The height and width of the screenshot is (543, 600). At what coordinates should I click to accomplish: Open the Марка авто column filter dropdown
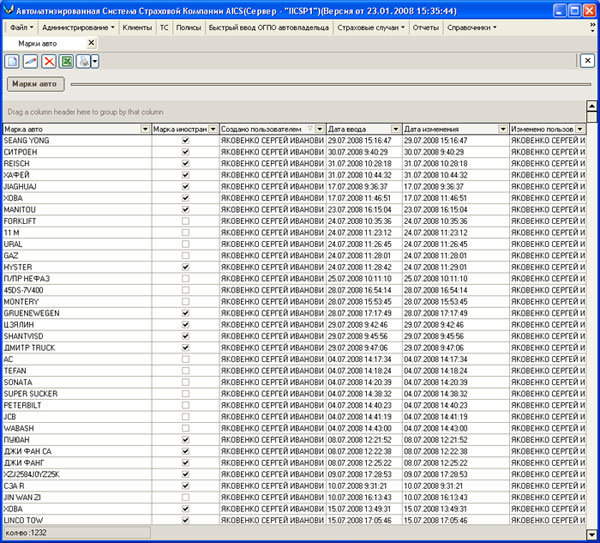(x=145, y=130)
